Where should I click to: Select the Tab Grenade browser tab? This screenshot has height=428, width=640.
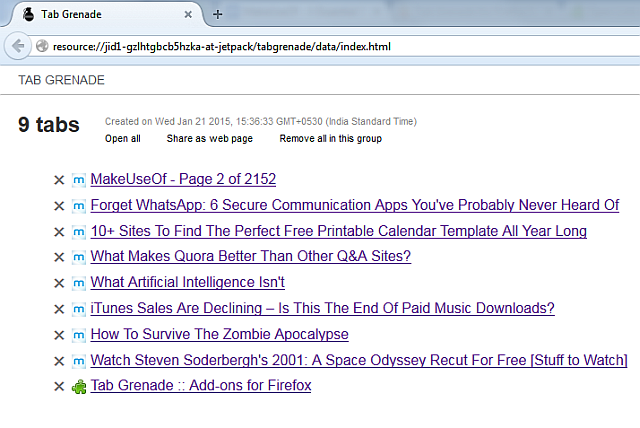(106, 15)
